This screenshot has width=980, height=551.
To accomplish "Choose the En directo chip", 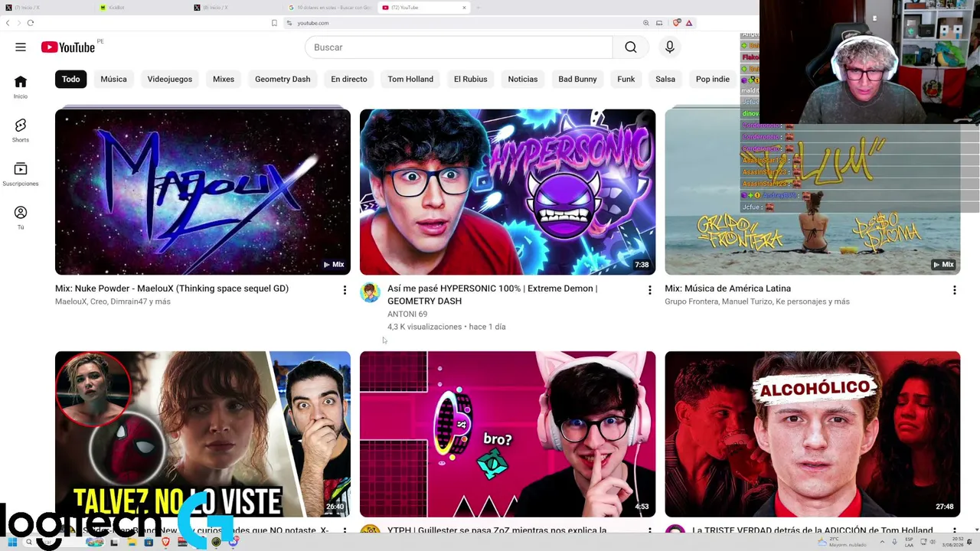I will pos(349,79).
